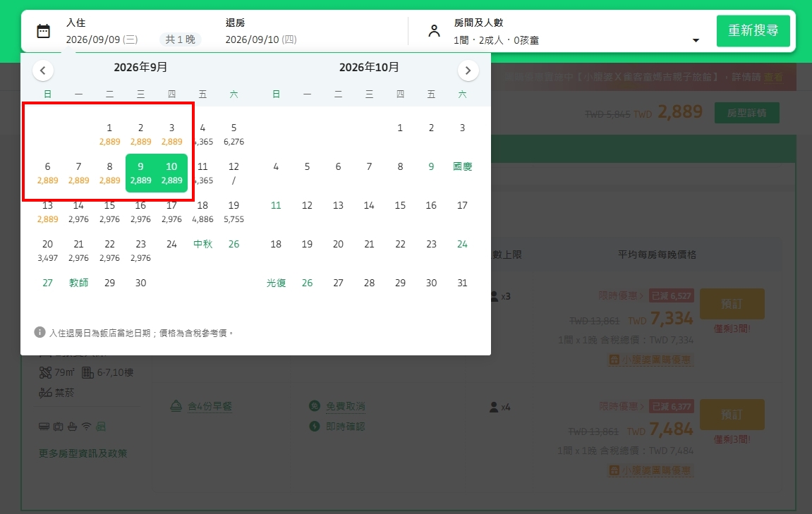Select rooms field 1間・2成人・0孩童
The height and width of the screenshot is (514, 812).
pos(496,40)
